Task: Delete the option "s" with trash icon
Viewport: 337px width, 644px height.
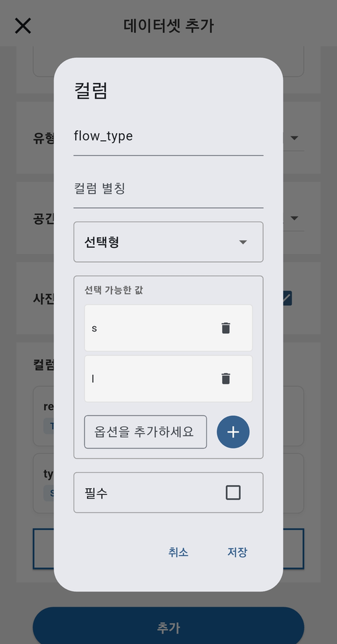Action: point(226,328)
